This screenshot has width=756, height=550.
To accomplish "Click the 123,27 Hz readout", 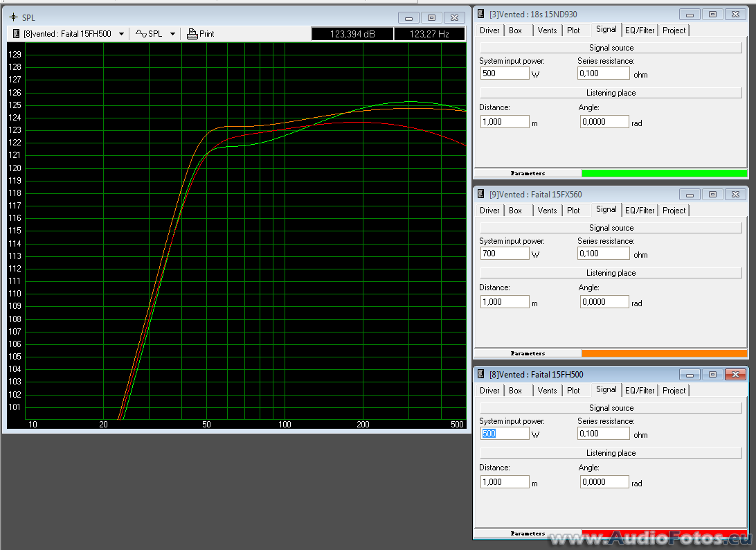I will tap(429, 34).
